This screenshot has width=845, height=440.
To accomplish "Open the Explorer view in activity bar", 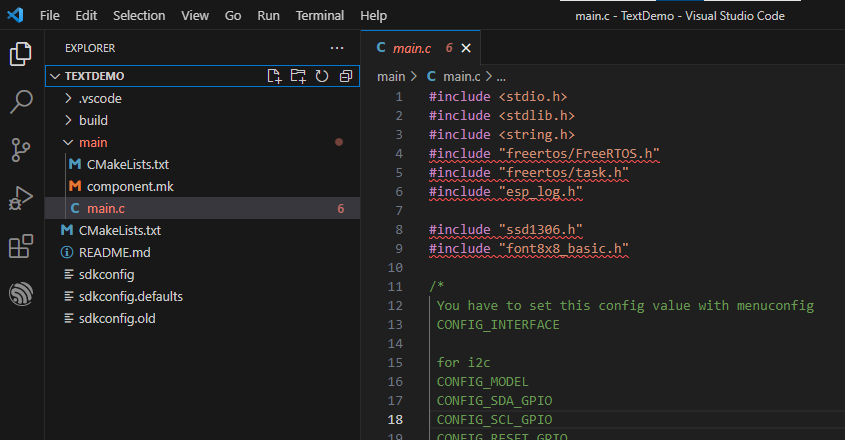I will coord(21,54).
